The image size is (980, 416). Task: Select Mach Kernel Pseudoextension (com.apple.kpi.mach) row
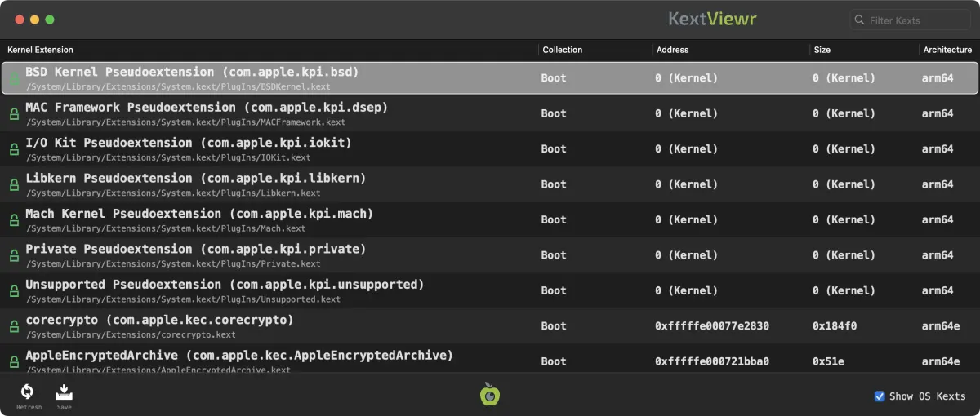point(490,220)
